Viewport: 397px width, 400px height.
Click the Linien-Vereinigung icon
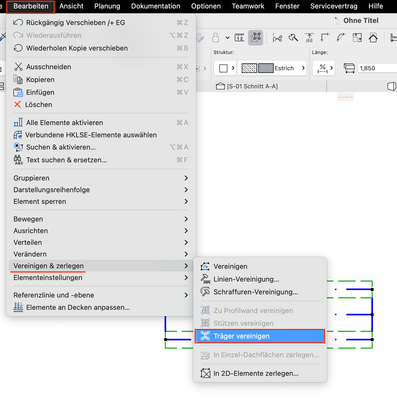click(x=205, y=279)
